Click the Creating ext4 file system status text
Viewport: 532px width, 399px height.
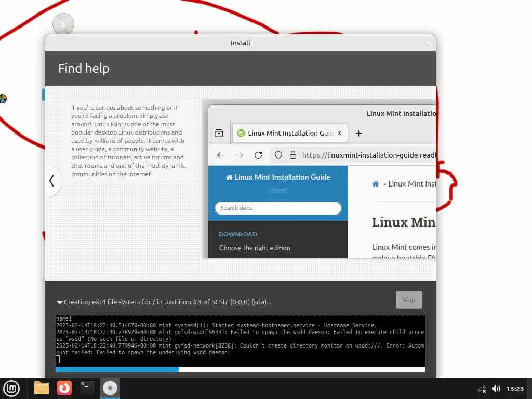coord(168,302)
